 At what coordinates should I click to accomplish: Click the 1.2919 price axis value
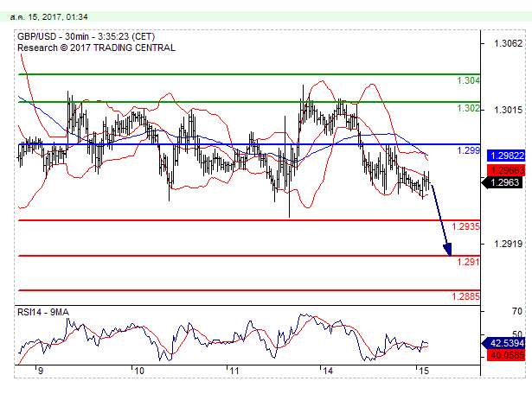coord(509,244)
